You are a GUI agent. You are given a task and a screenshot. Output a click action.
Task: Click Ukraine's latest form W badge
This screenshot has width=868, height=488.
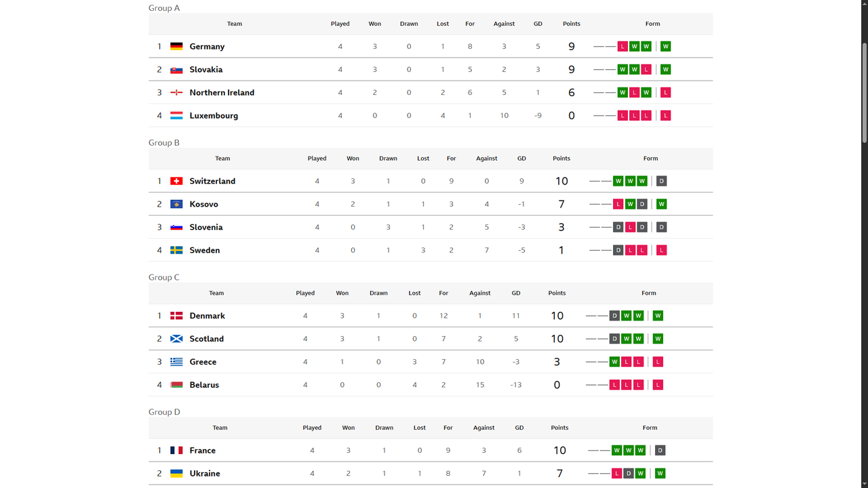(x=660, y=473)
